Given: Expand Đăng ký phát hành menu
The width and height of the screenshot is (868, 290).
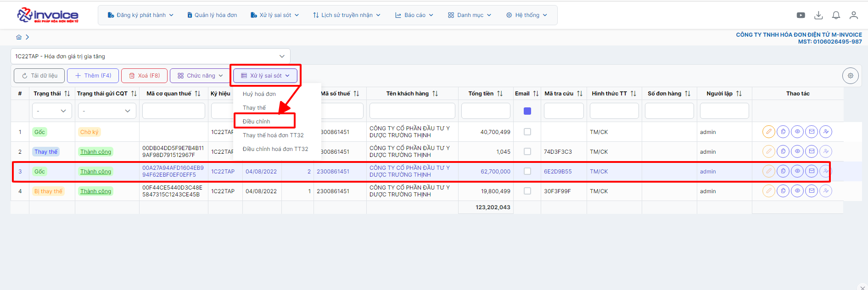Looking at the screenshot, I should [x=140, y=15].
